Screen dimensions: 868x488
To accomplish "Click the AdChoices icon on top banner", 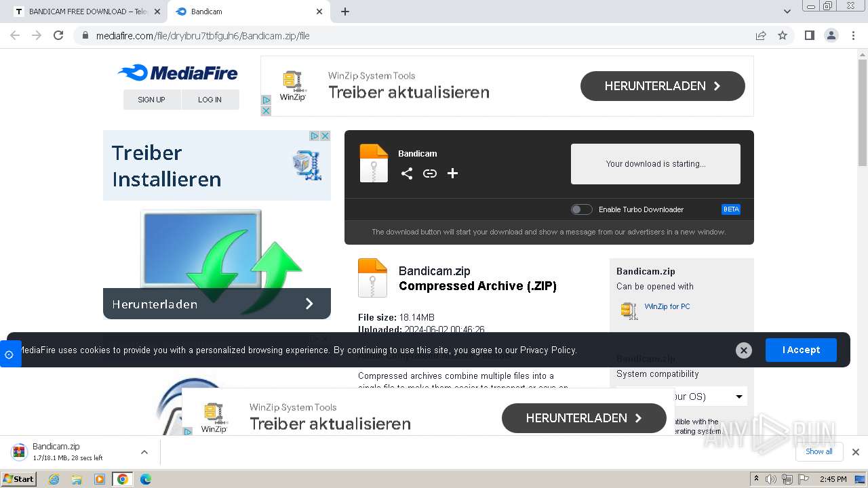I will point(266,100).
